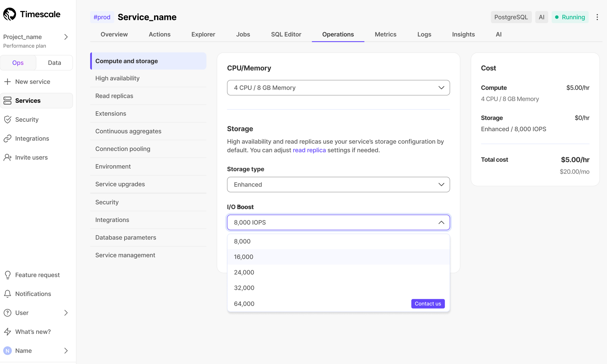Follow the read replica link

[x=309, y=150]
